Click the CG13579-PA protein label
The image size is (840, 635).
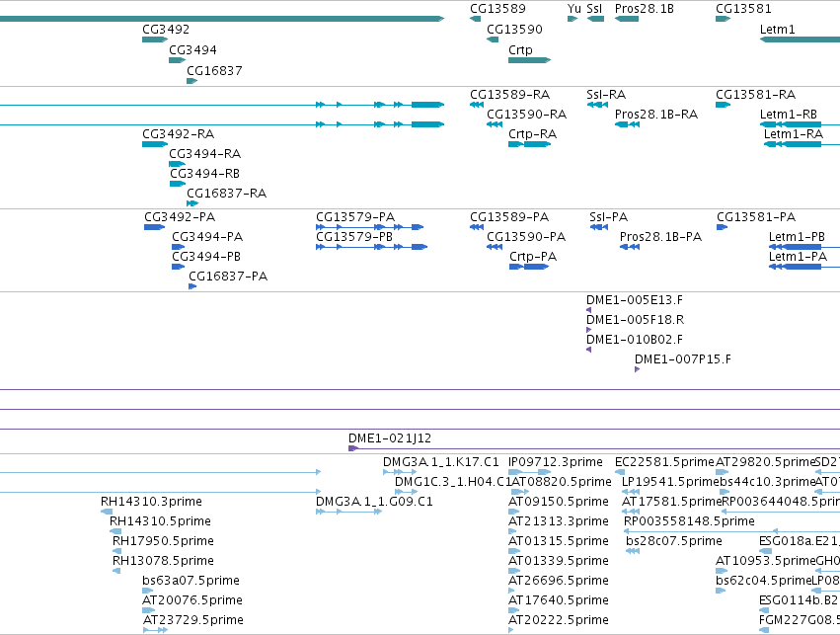(x=355, y=217)
